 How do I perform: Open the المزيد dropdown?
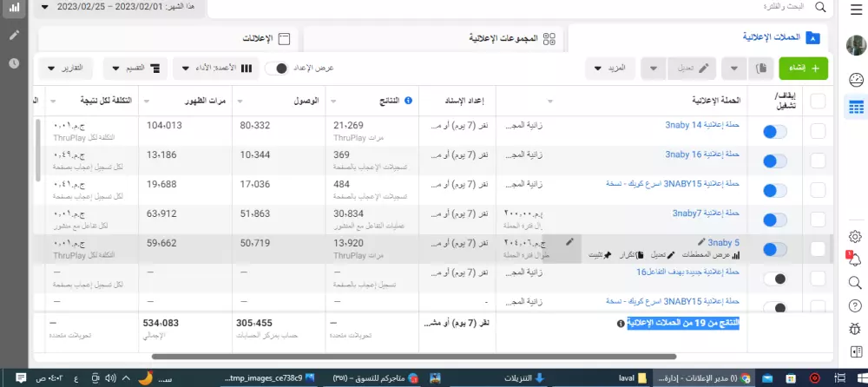pyautogui.click(x=609, y=68)
